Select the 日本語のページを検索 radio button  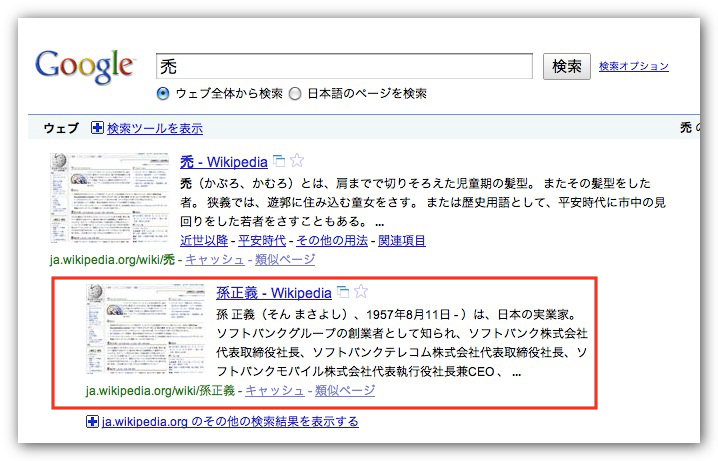(295, 94)
